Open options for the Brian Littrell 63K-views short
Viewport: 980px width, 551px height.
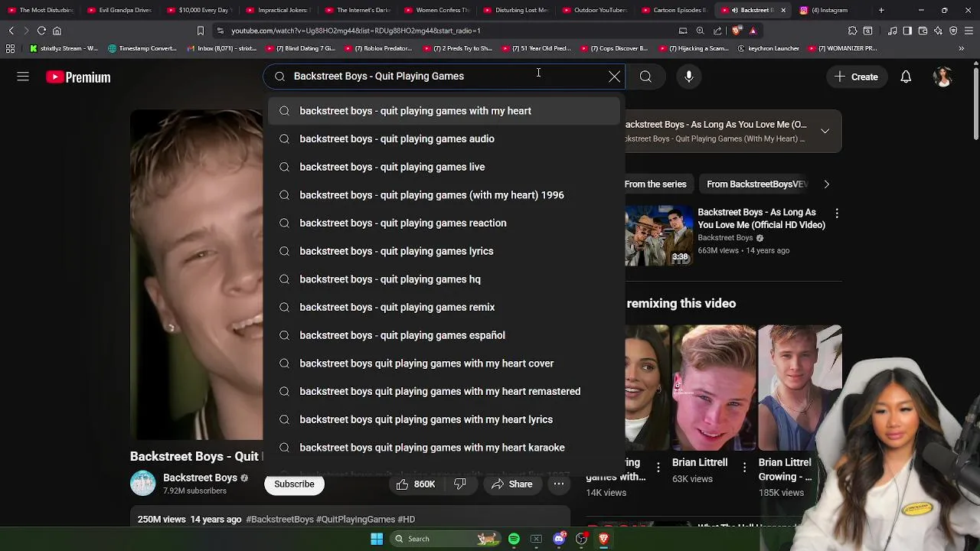tap(744, 466)
